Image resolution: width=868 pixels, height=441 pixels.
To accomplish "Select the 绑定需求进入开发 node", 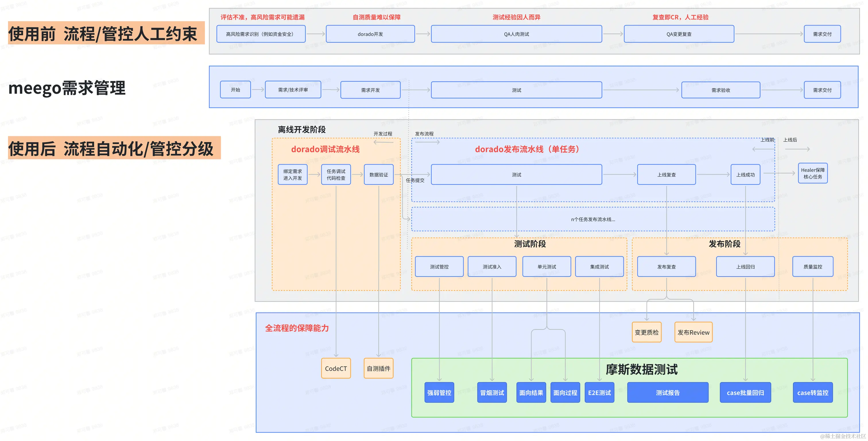I will [x=292, y=174].
